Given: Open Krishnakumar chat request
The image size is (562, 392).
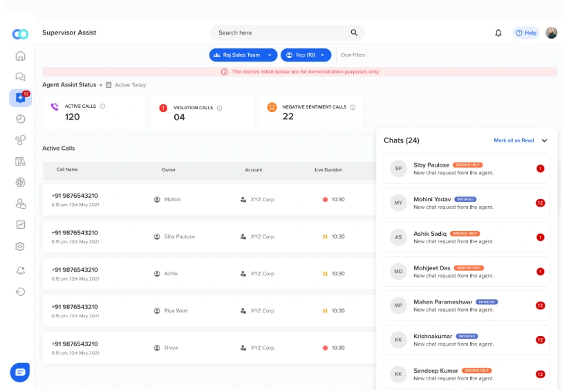Looking at the screenshot, I should pyautogui.click(x=467, y=340).
